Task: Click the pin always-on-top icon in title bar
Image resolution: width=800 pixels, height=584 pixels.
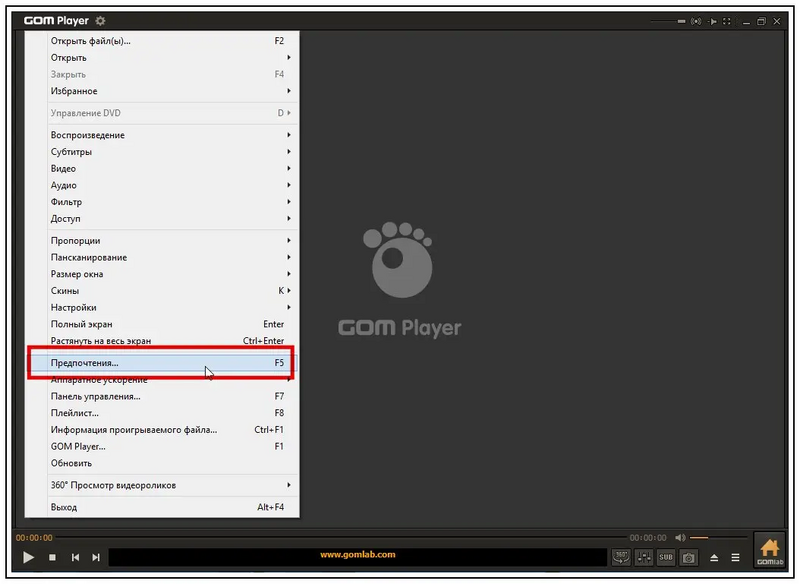Action: click(x=712, y=21)
